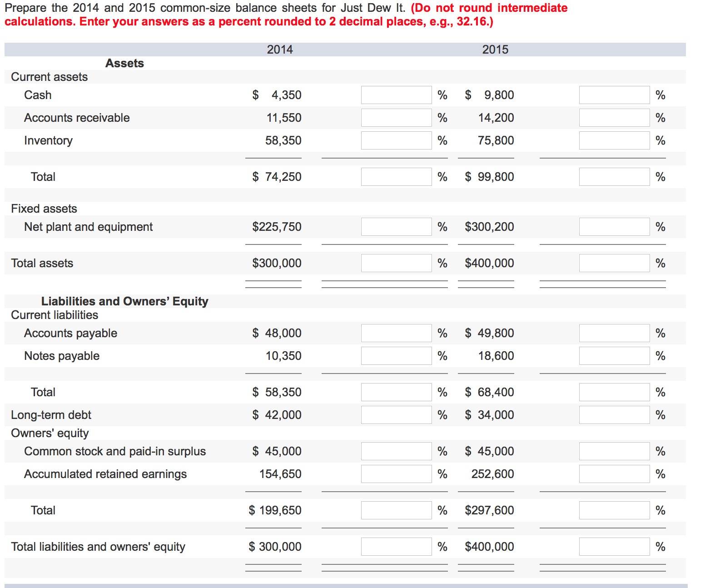Focus the 2015 owners' equity Total percent field

pyautogui.click(x=614, y=510)
